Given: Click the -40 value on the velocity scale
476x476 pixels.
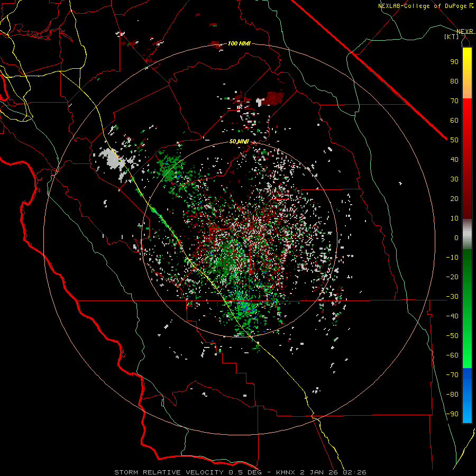Looking at the screenshot, I should (x=452, y=316).
